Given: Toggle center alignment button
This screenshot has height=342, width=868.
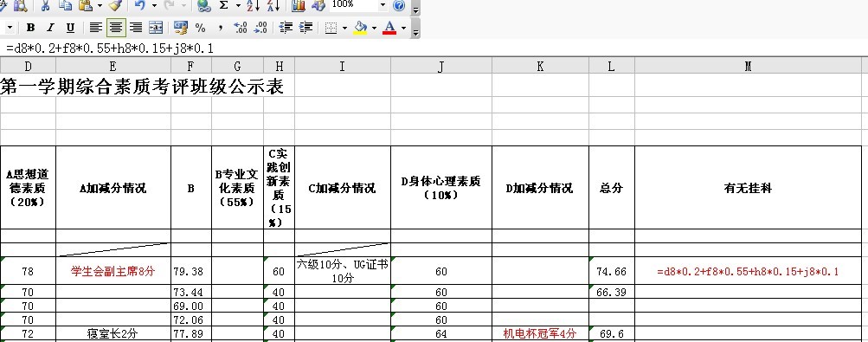Looking at the screenshot, I should (116, 27).
